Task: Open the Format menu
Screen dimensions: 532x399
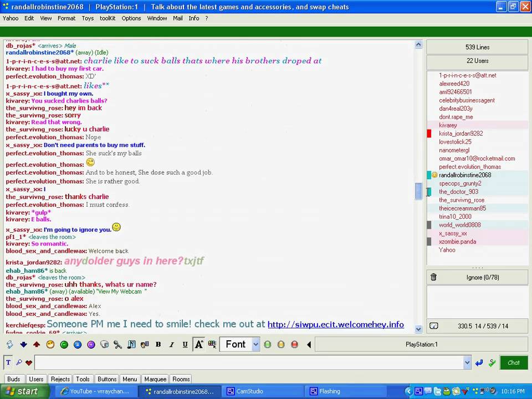Action: (66, 18)
